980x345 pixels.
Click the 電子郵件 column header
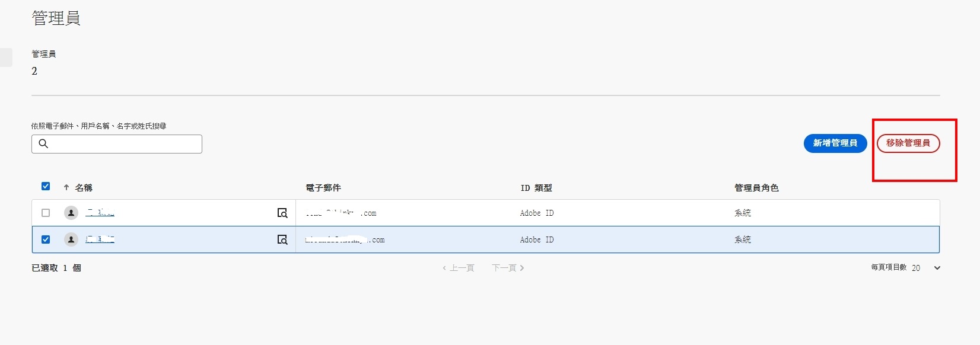point(323,188)
